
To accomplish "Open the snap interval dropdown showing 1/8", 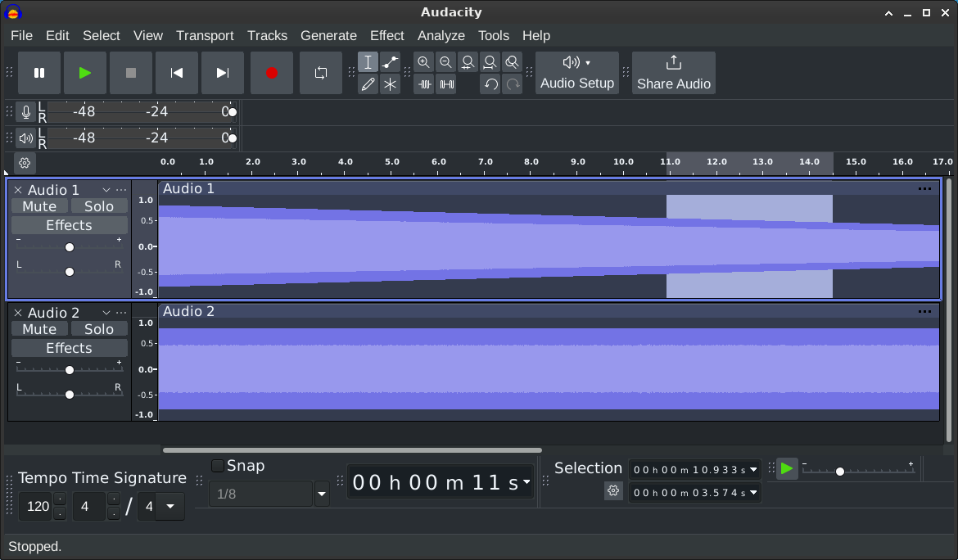I will pos(321,494).
